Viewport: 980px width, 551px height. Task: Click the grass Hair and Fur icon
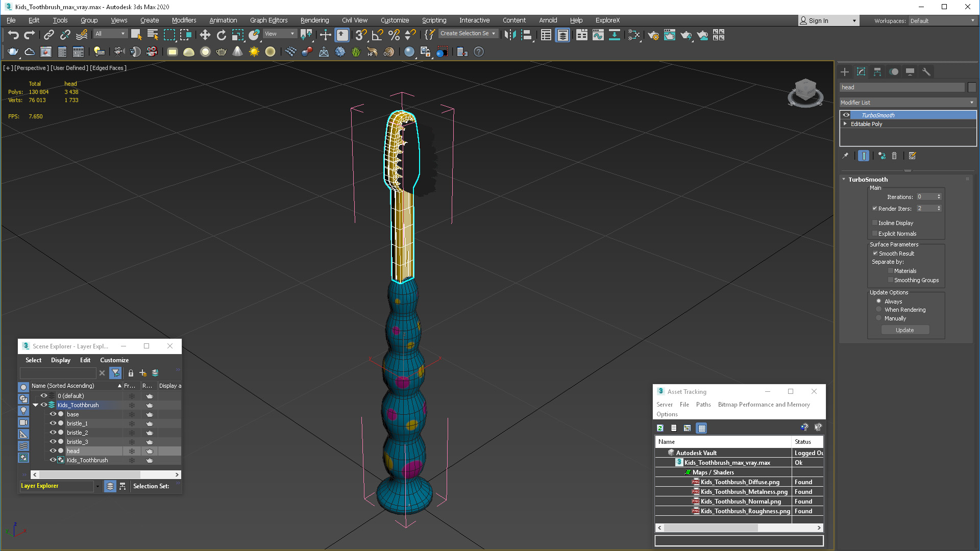pyautogui.click(x=356, y=52)
